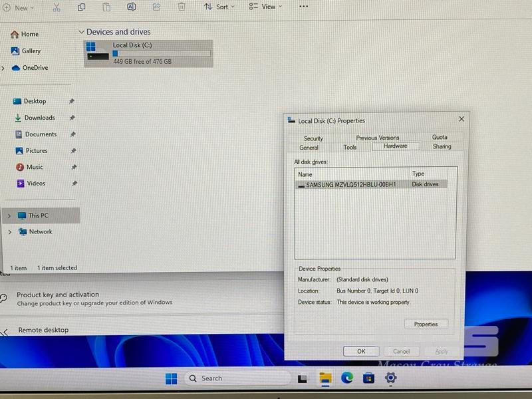Open the Windows Start menu
Screen dimensions: 532x399
click(x=171, y=378)
